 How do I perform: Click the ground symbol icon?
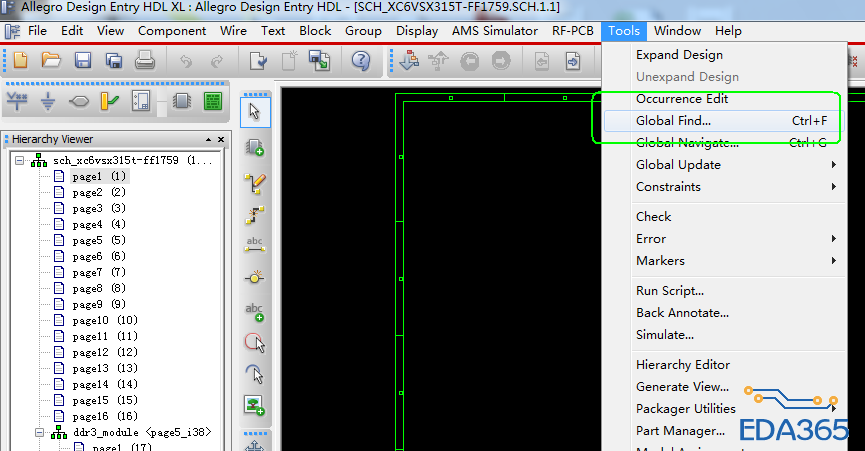[48, 102]
